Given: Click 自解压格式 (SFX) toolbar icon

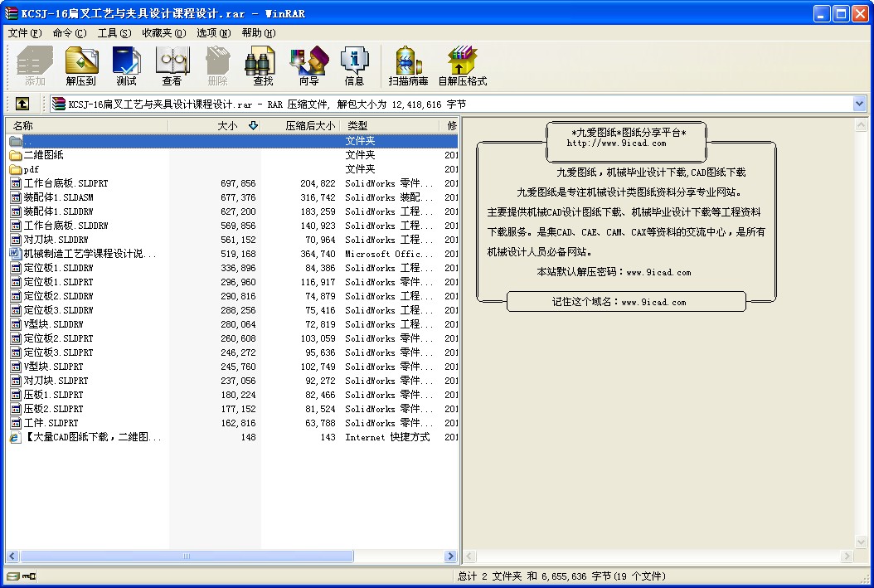Looking at the screenshot, I should tap(462, 66).
